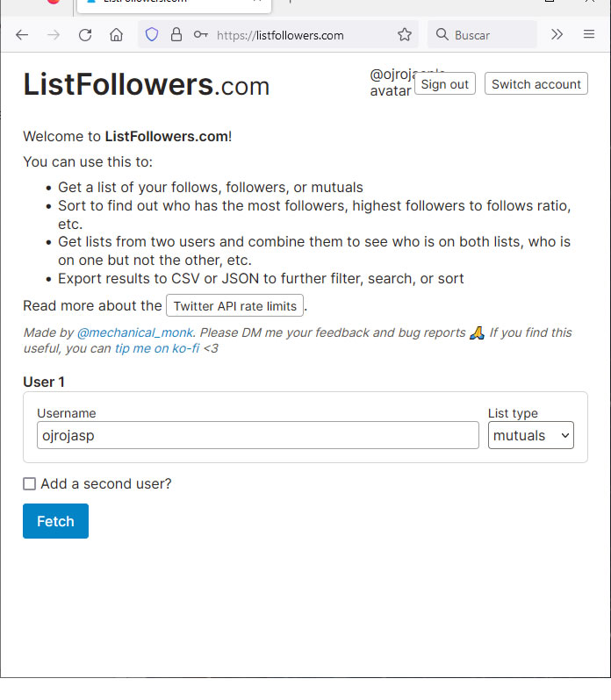
Task: Reload the page with the refresh icon
Action: click(x=85, y=35)
